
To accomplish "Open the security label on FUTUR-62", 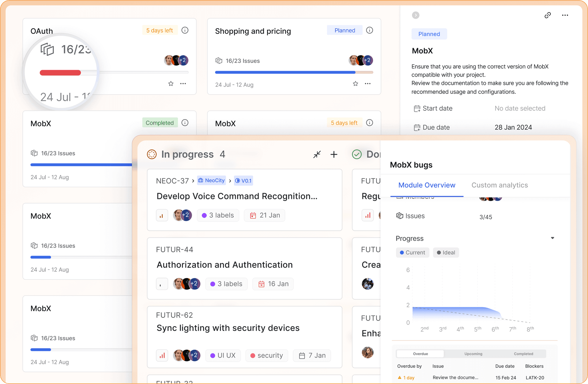I will [267, 355].
